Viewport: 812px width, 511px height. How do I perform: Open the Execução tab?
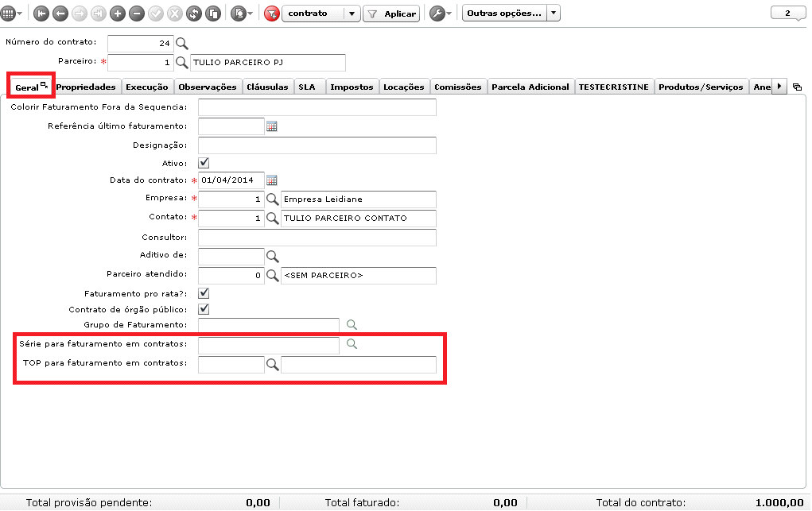click(147, 87)
